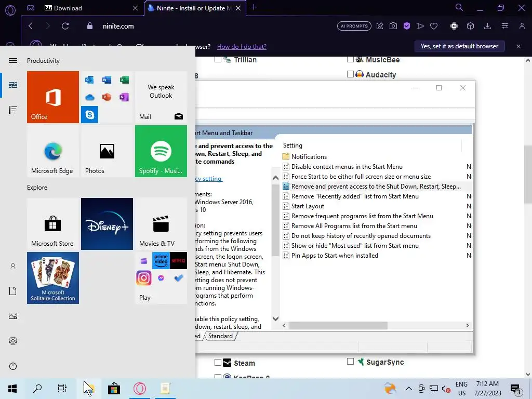Screen dimensions: 532x399
Task: Open the Disney+ tile
Action: (x=107, y=224)
